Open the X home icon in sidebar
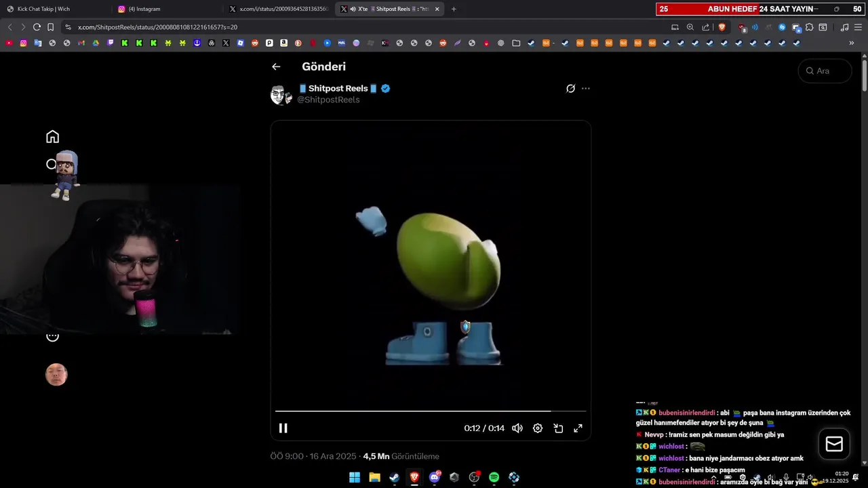This screenshot has width=868, height=488. 52,137
